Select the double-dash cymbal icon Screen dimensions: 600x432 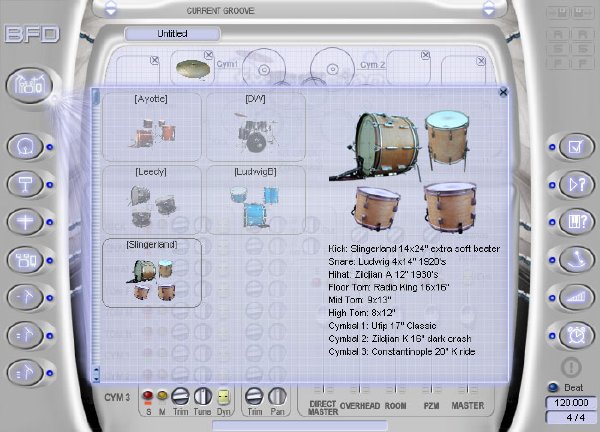click(25, 335)
